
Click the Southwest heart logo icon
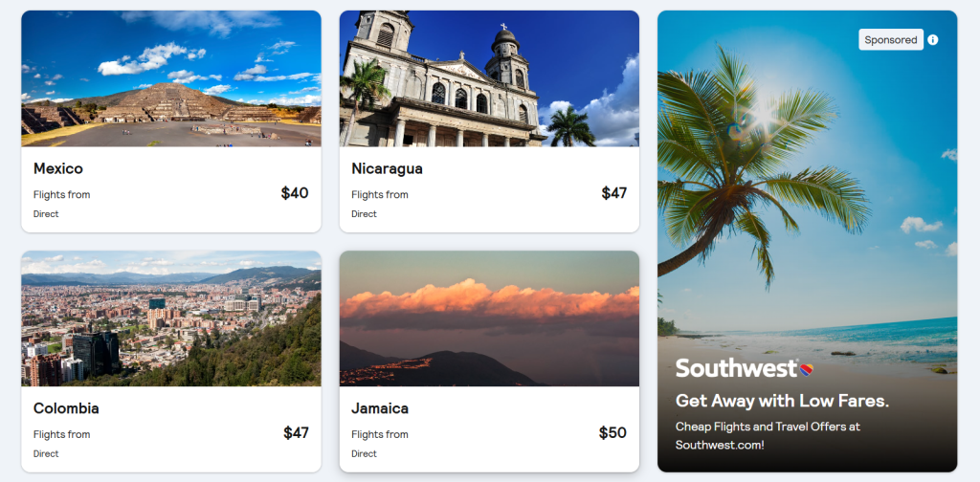point(806,368)
